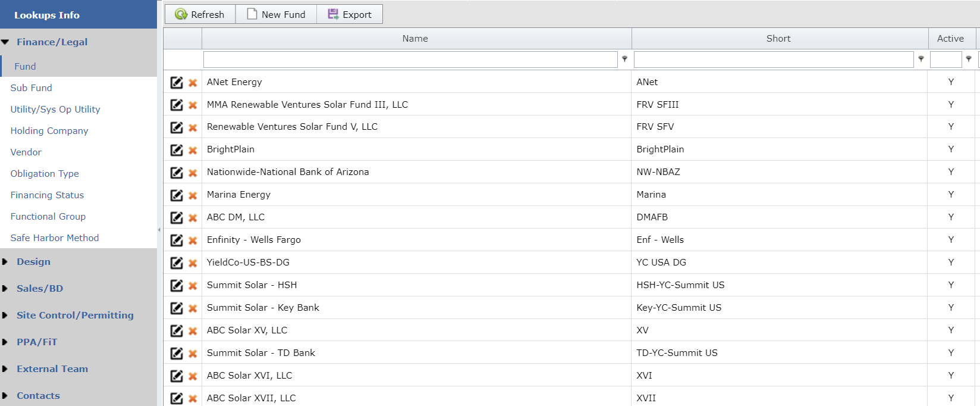
Task: Edit the ABC Solar XV, LLC row
Action: coord(177,331)
